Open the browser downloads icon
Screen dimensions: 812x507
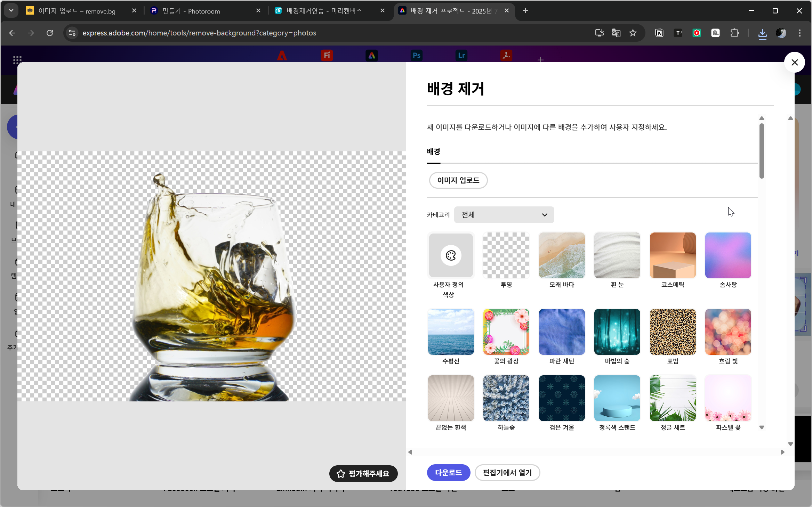click(762, 33)
